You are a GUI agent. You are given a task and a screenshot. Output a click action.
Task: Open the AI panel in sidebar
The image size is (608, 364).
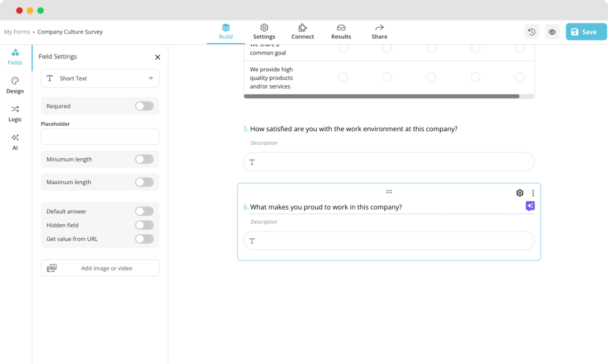click(x=15, y=142)
